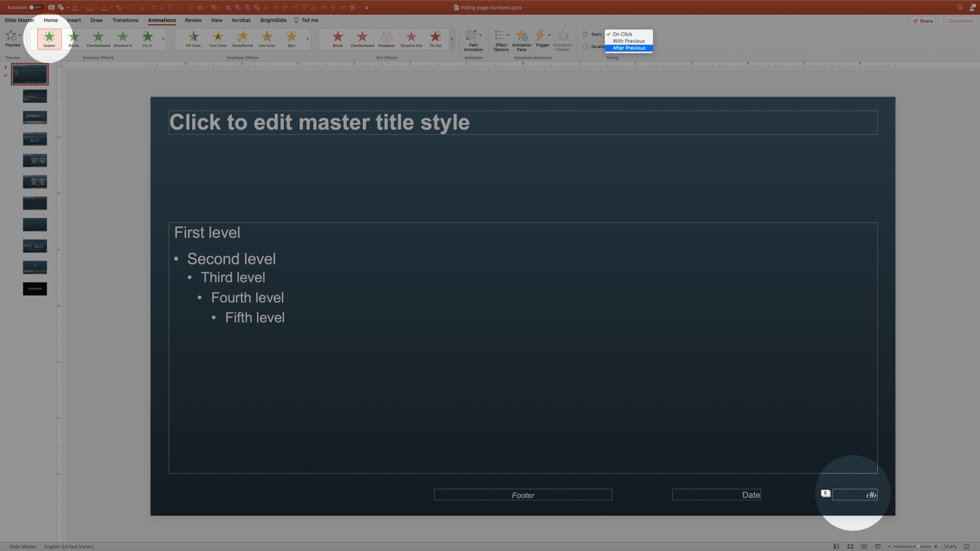Viewport: 980px width, 551px height.
Task: Click the zoom in plus button
Action: coord(935,546)
